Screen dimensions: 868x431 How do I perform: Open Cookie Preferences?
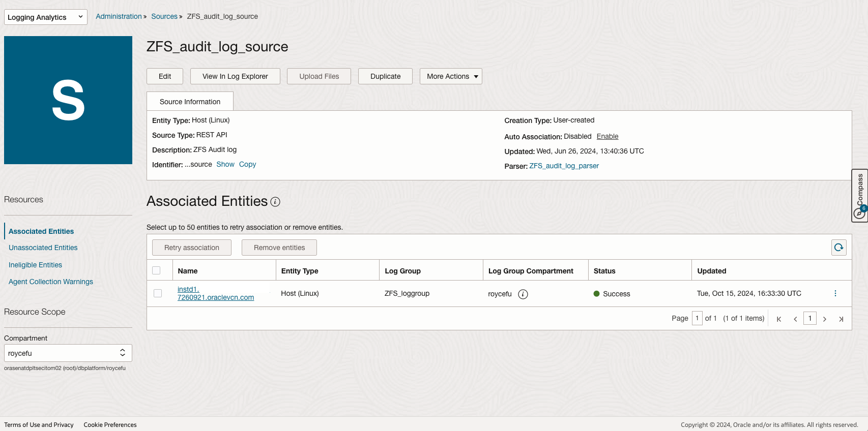pos(110,425)
